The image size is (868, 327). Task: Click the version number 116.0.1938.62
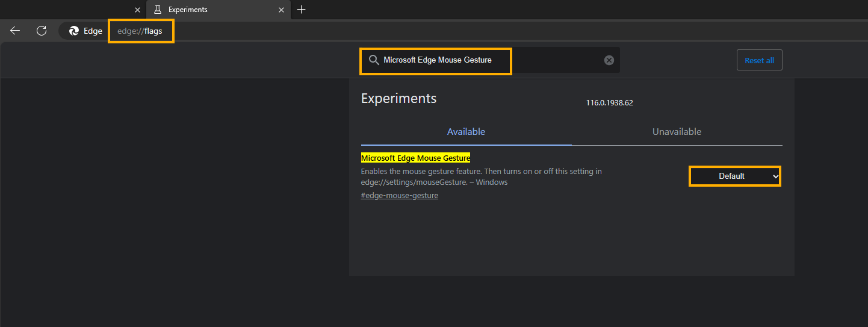[609, 103]
